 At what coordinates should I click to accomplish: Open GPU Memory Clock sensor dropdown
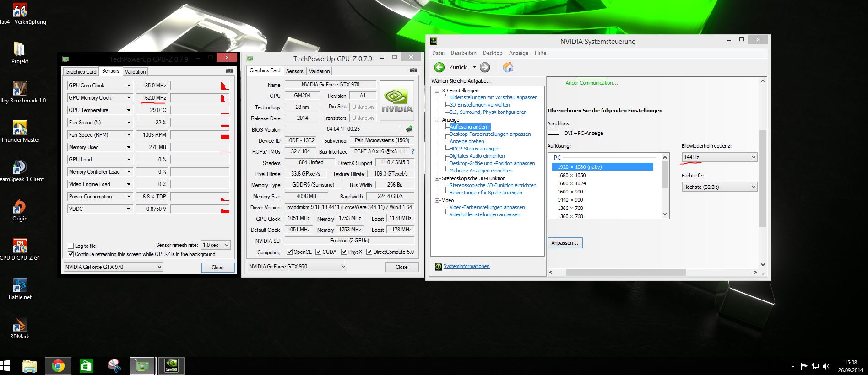click(129, 98)
